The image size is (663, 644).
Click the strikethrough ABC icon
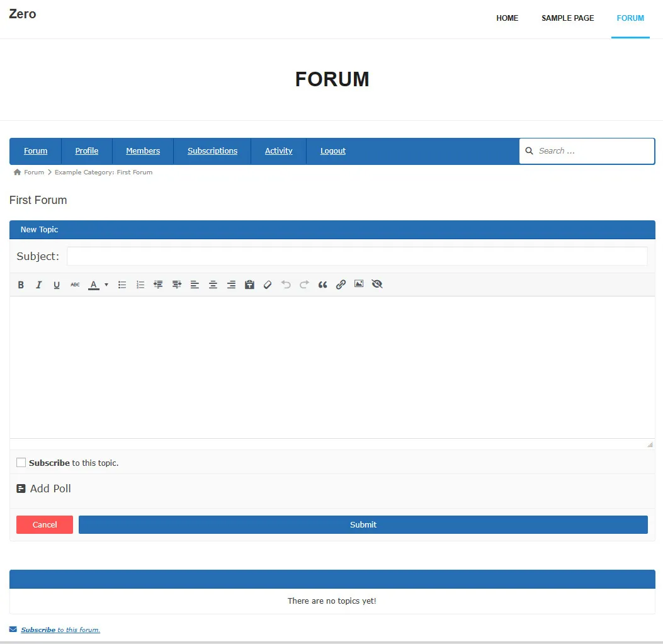coord(75,285)
